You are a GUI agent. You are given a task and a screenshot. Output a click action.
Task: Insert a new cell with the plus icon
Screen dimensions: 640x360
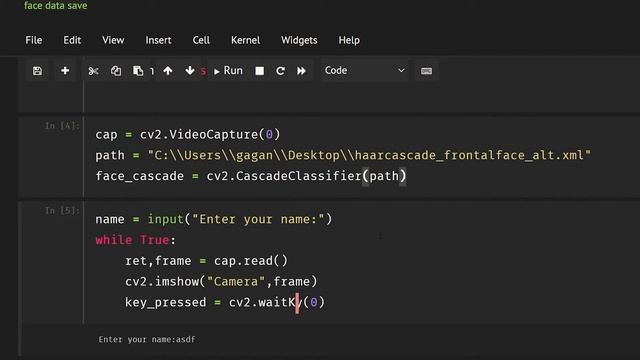[65, 71]
